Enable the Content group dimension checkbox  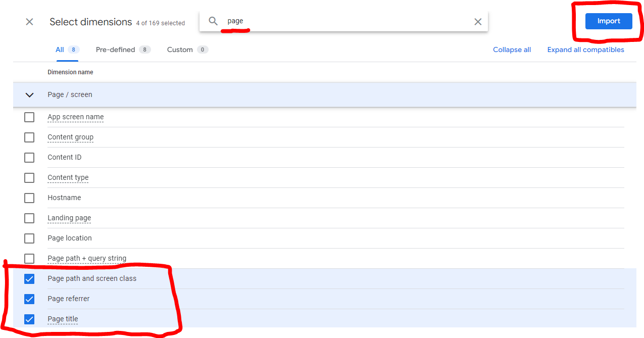point(29,137)
